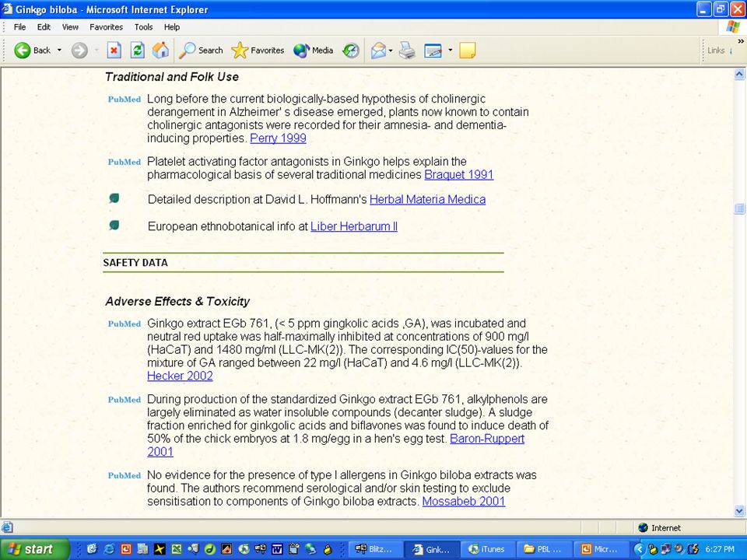The height and width of the screenshot is (560, 747).
Task: Switch to the PBL folder taskbar window
Action: 544,549
